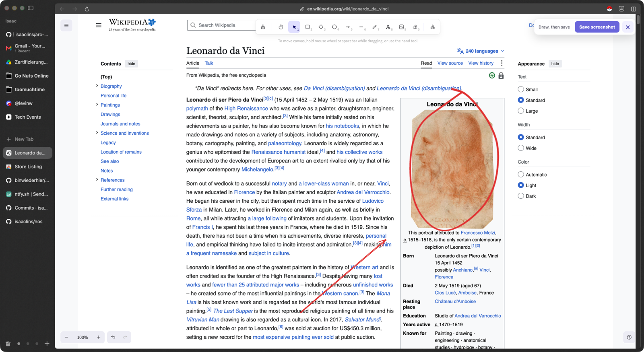Select the Rectangle shape tool
This screenshot has width=644, height=352.
click(x=308, y=27)
